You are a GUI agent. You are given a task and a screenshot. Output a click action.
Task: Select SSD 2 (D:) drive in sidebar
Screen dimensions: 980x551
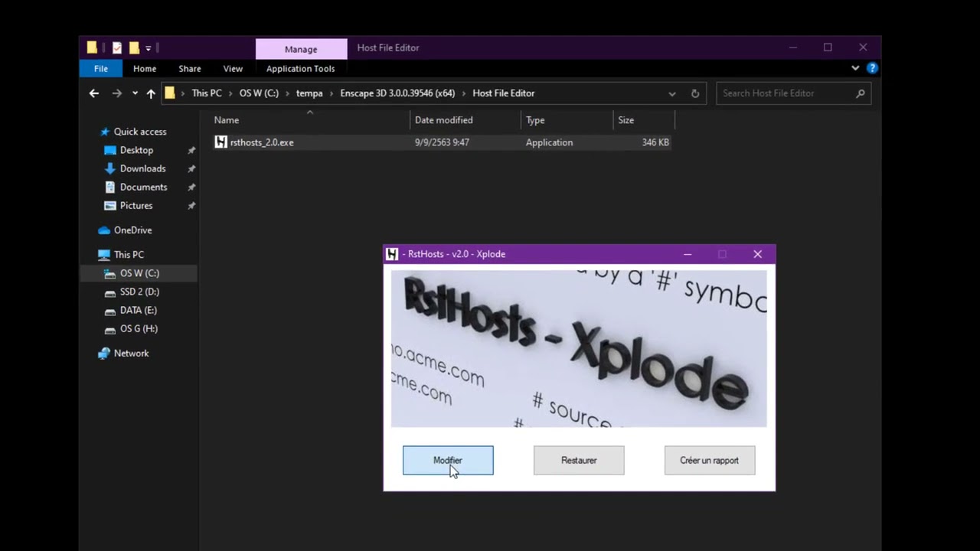pos(139,292)
